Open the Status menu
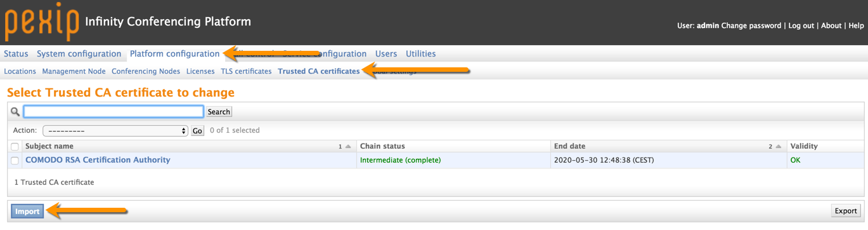The width and height of the screenshot is (868, 230). (x=16, y=54)
